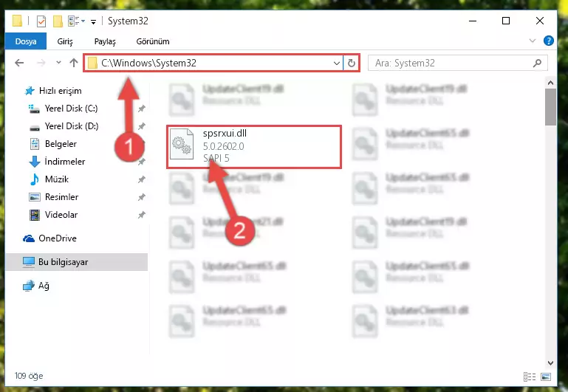Screen dimensions: 568x392
Task: Click the OneDrive cloud icon
Action: click(x=29, y=238)
